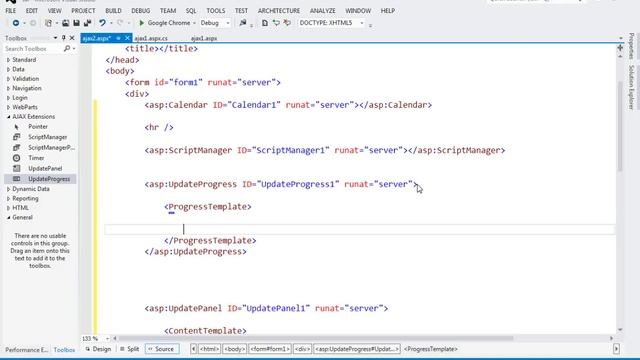Open the ARCHITECTURE menu
The image size is (640, 360).
[x=279, y=11]
